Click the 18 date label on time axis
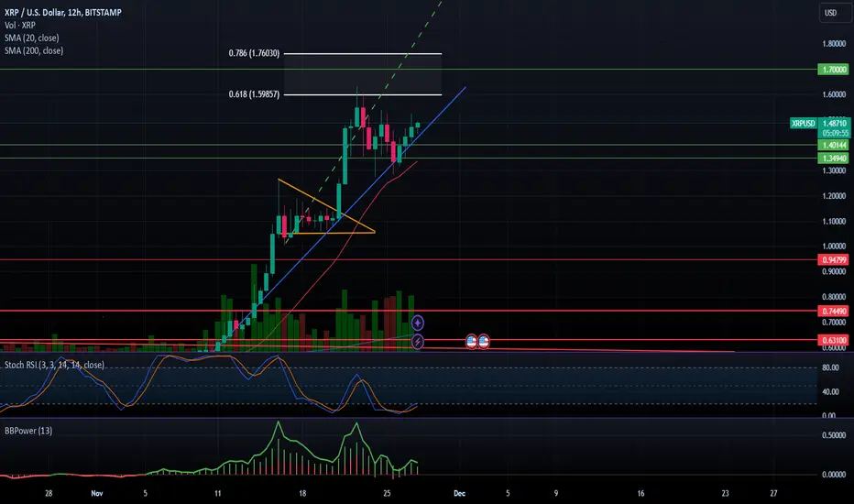The width and height of the screenshot is (854, 504). pos(302,493)
